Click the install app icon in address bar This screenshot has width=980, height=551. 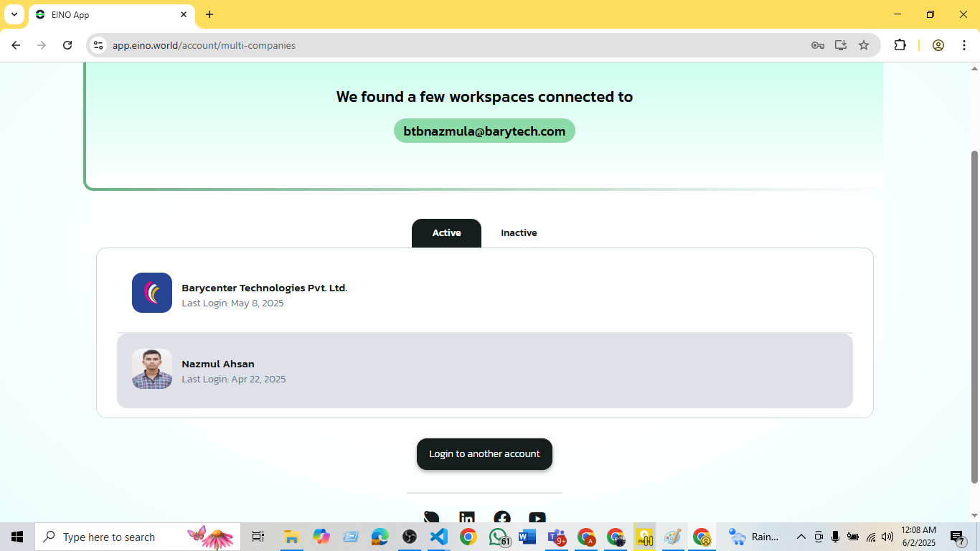point(841,45)
